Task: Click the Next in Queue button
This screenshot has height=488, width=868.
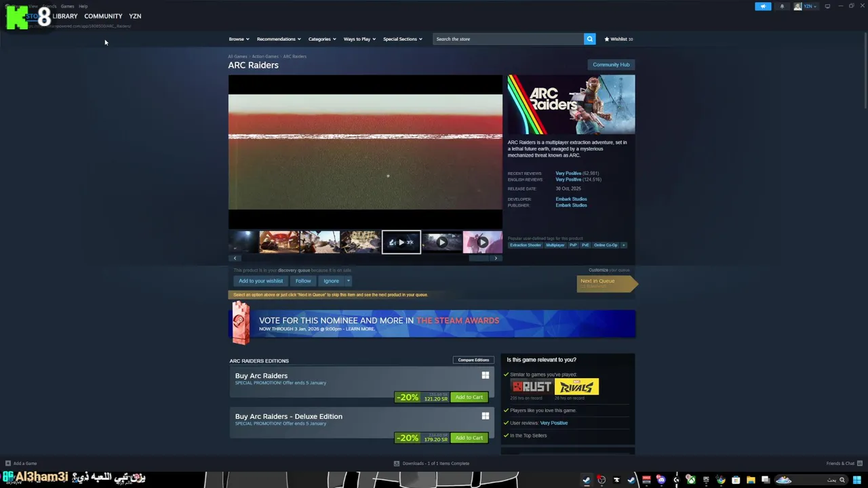Action: 607,283
